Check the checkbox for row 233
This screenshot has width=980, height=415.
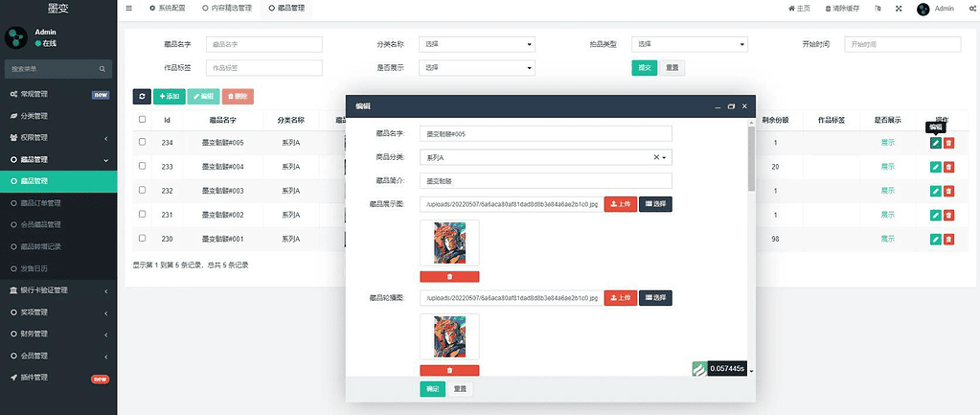(142, 166)
